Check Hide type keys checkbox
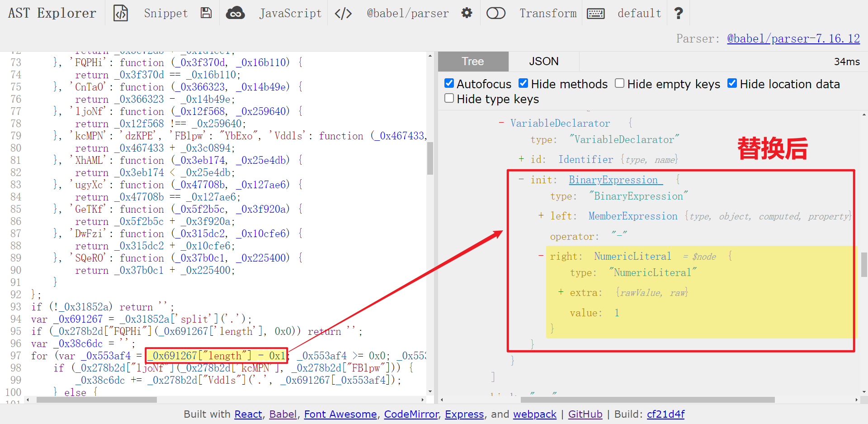This screenshot has width=868, height=424. [449, 98]
